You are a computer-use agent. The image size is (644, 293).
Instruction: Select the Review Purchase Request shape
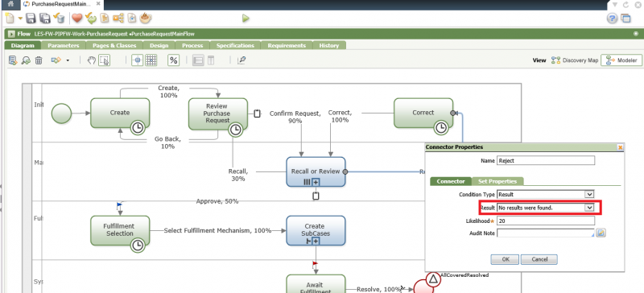[218, 113]
